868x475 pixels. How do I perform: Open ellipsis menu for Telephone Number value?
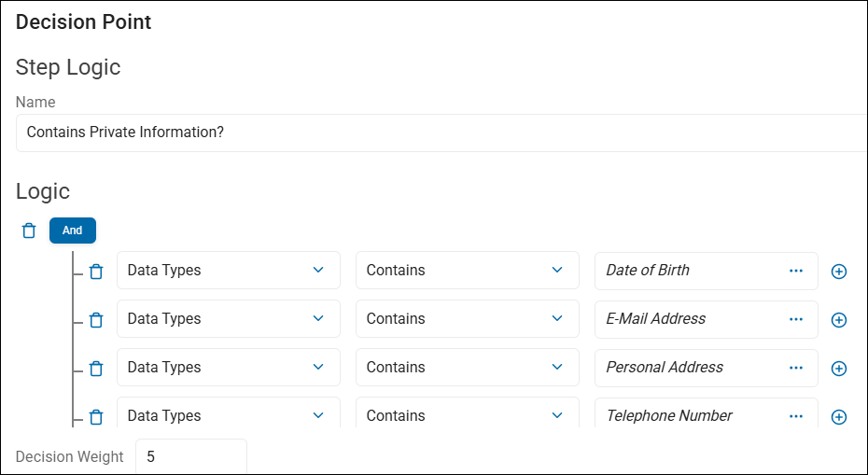coord(796,415)
